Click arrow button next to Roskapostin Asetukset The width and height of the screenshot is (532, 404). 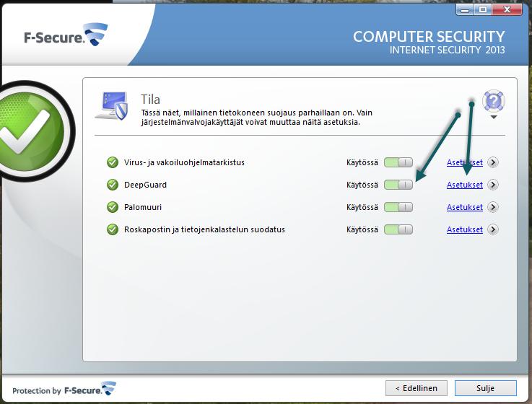[493, 229]
